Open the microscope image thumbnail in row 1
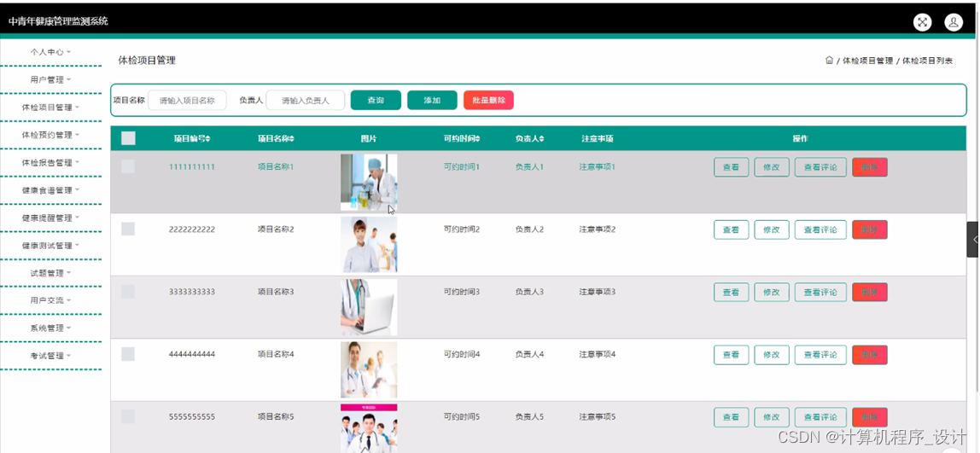 tap(369, 183)
